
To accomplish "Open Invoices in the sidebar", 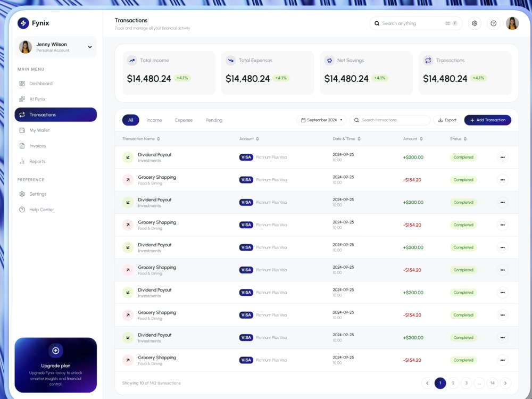I will click(56, 146).
